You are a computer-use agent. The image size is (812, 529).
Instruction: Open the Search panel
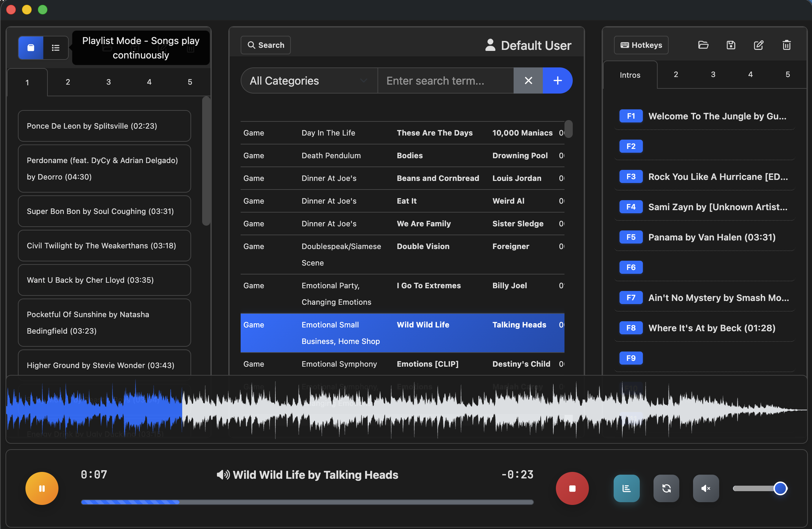[265, 45]
